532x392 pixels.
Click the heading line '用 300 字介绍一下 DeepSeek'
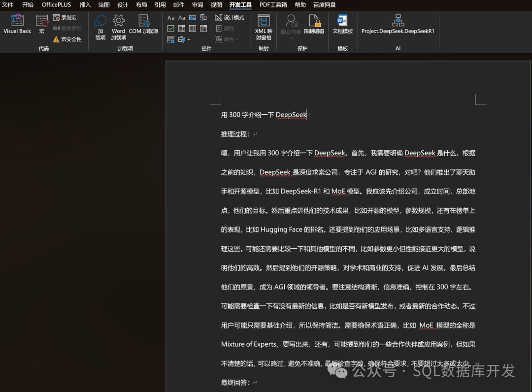(x=264, y=115)
